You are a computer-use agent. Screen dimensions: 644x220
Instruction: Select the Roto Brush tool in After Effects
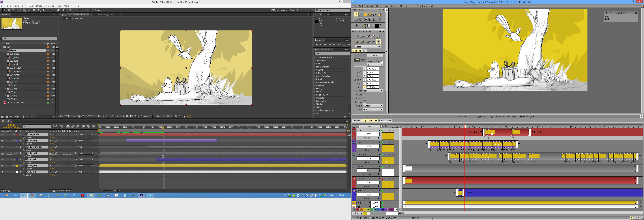tap(65, 10)
